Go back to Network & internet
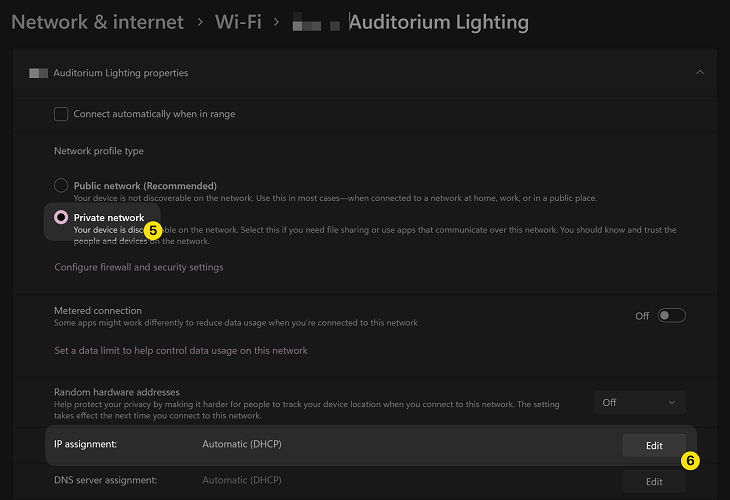 coord(97,22)
